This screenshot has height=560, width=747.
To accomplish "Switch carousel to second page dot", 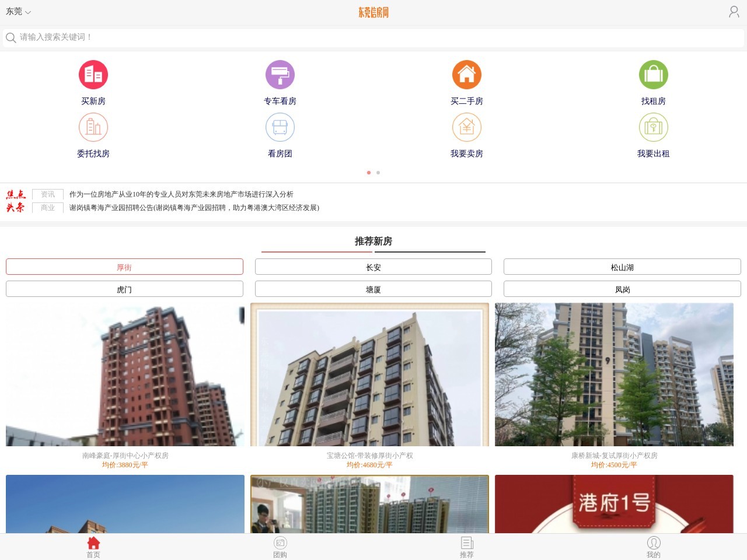I will (x=378, y=173).
